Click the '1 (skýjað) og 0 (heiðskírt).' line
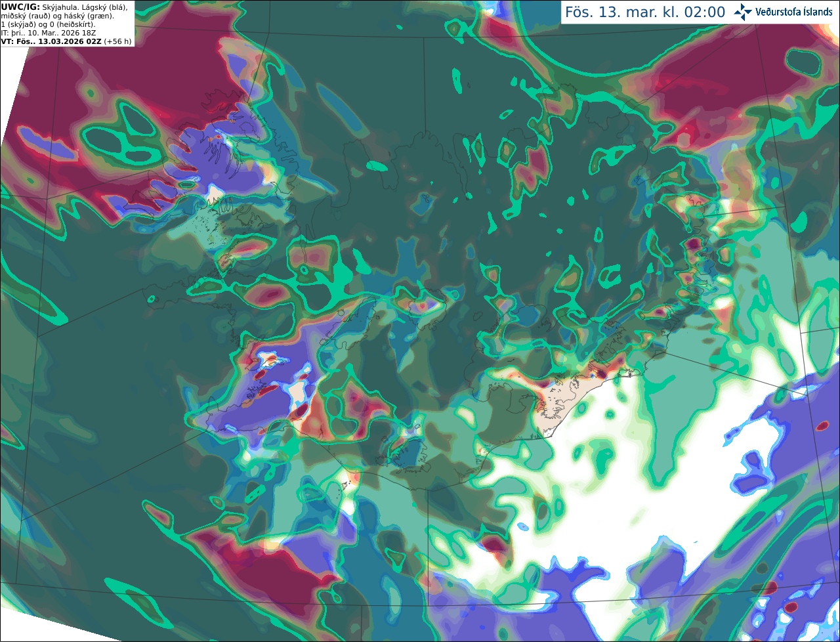 [x=48, y=24]
